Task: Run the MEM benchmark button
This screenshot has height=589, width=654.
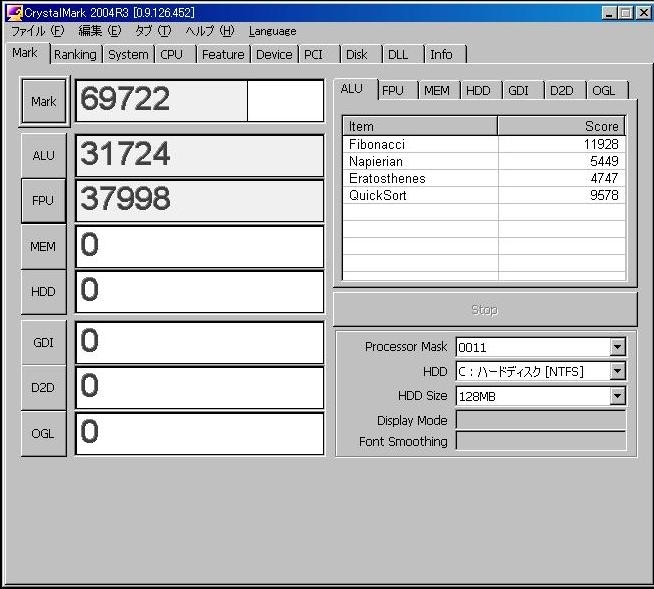Action: point(43,247)
